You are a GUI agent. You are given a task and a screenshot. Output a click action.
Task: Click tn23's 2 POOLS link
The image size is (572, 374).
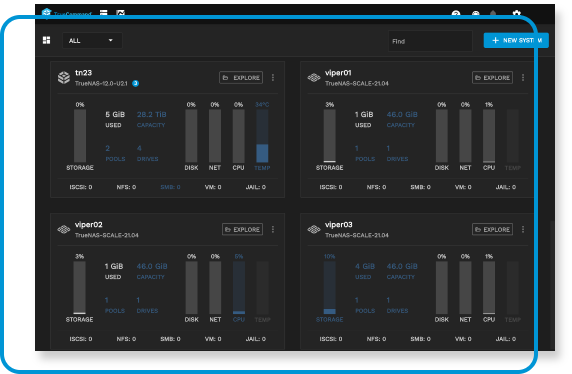click(115, 153)
